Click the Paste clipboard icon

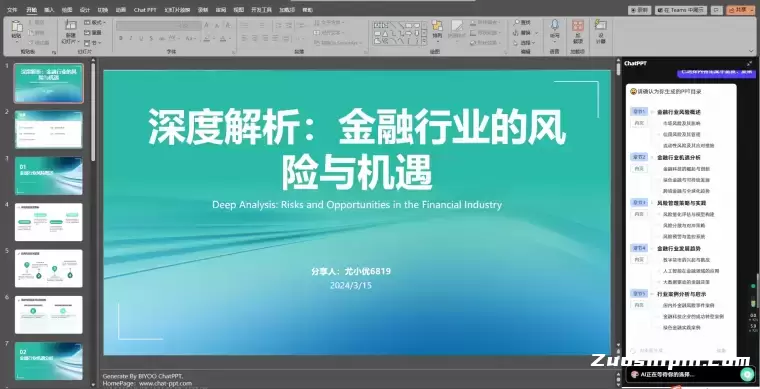[16, 27]
